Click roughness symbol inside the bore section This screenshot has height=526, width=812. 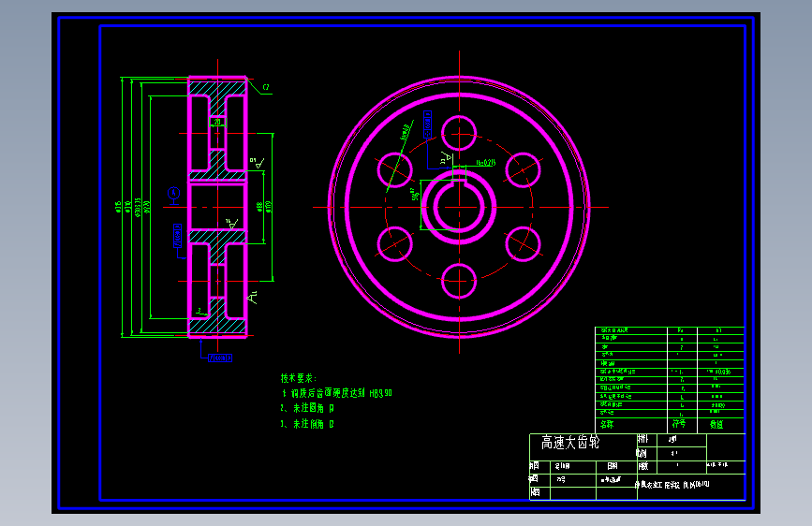[x=231, y=224]
